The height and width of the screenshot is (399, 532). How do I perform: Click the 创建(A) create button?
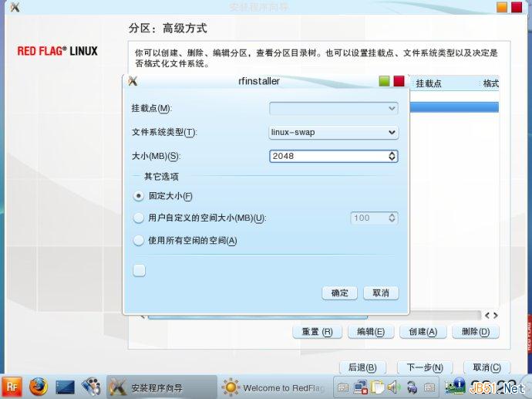[x=423, y=332]
